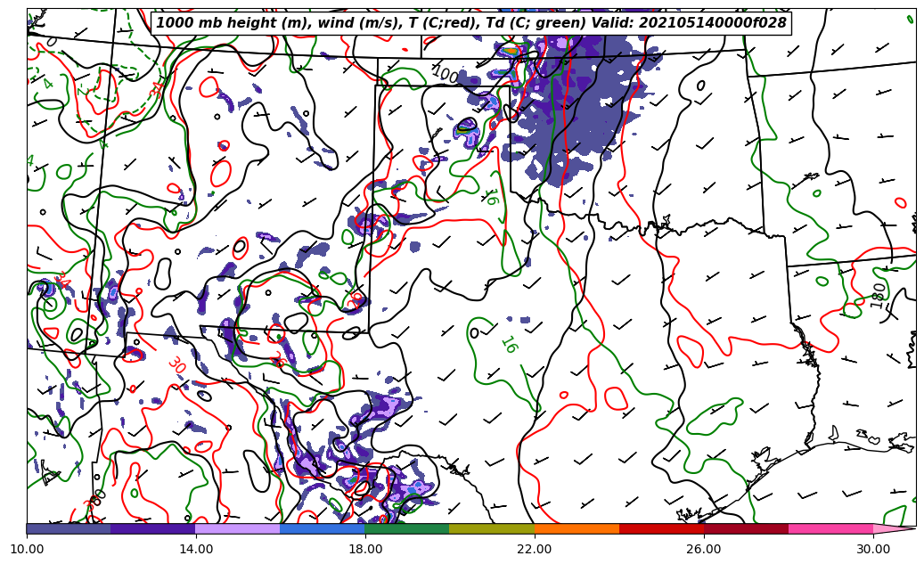Screen dimensions: 924x564
Task: Click the dark purple 12–14 colorbar segment
Action: coord(153,528)
